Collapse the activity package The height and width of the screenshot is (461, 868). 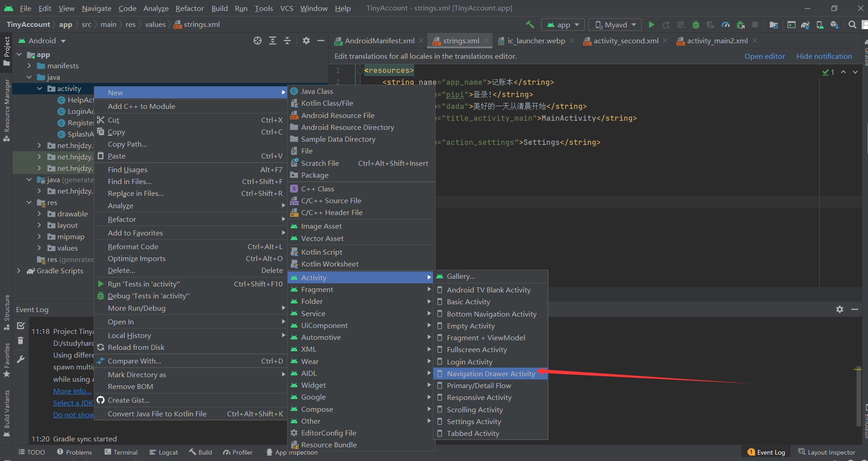point(40,88)
